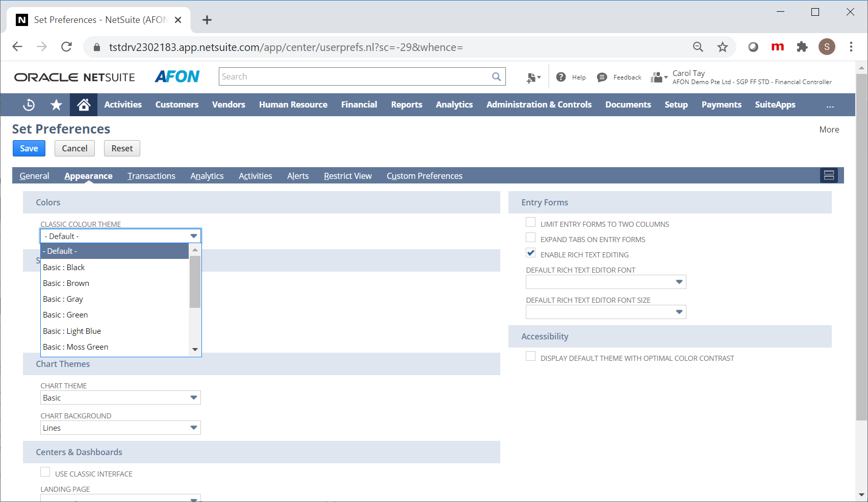868x502 pixels.
Task: Click the Help icon
Action: (x=561, y=77)
